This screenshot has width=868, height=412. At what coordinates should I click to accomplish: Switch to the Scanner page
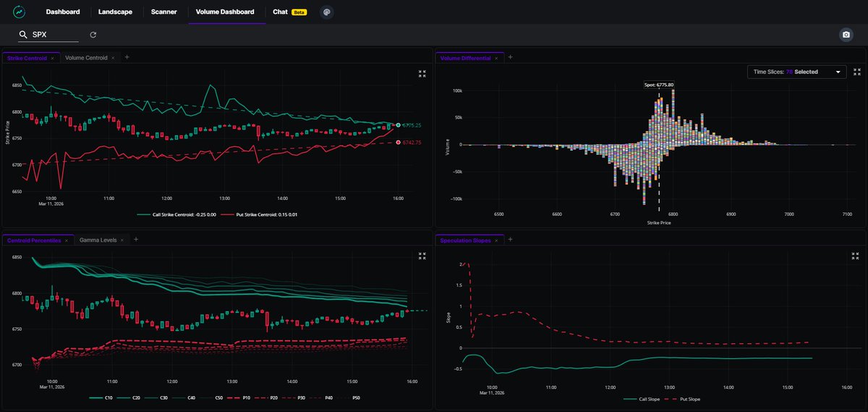(x=165, y=12)
